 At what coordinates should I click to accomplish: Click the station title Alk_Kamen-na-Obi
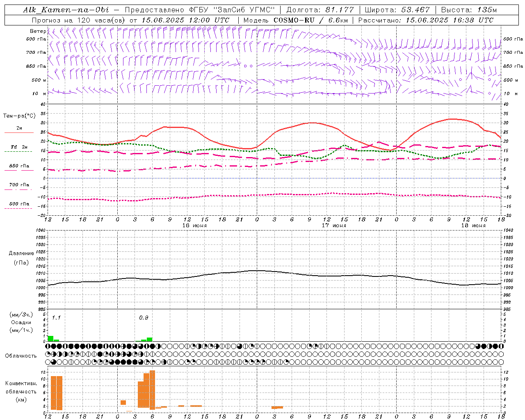tap(66, 10)
